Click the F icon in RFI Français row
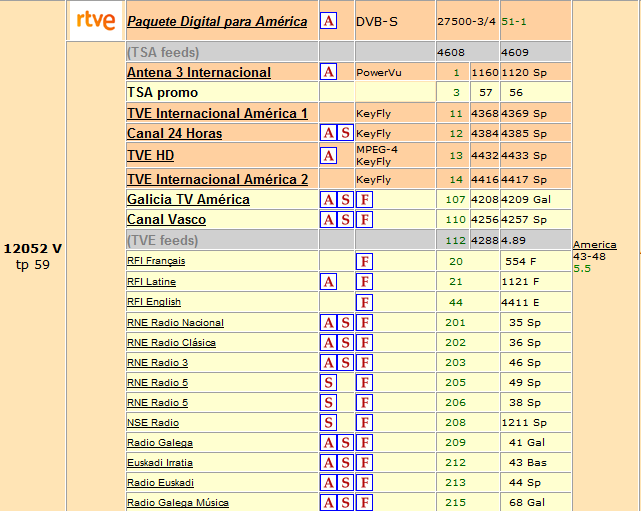 pyautogui.click(x=364, y=261)
